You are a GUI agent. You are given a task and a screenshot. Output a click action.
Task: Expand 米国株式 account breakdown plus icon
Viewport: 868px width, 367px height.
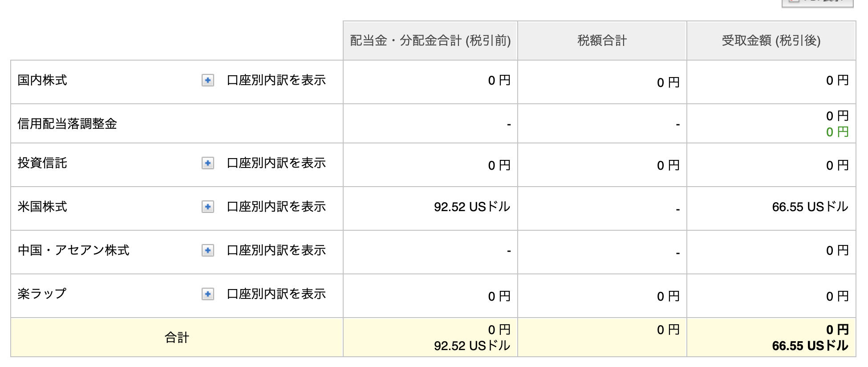pos(207,207)
